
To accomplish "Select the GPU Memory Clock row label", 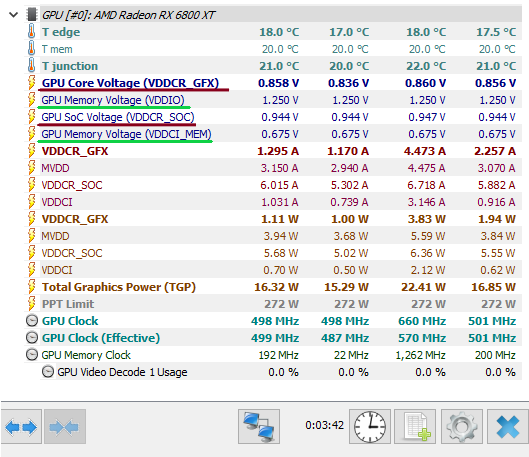I will point(86,355).
